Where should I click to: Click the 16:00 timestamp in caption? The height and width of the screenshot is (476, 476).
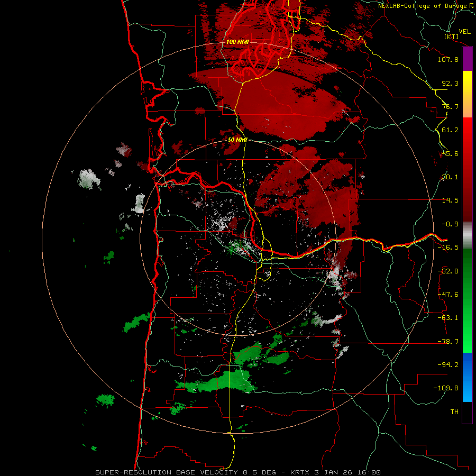[x=369, y=472]
